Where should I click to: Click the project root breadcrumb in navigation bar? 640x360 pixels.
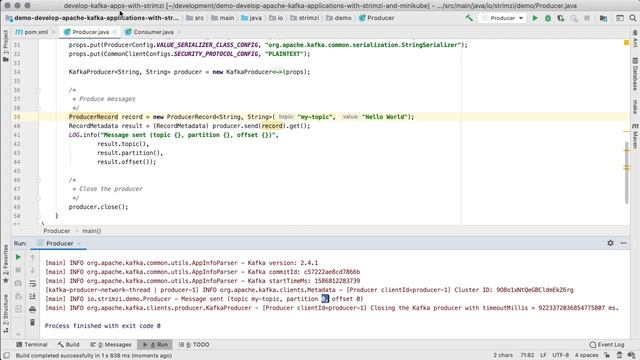tap(93, 18)
